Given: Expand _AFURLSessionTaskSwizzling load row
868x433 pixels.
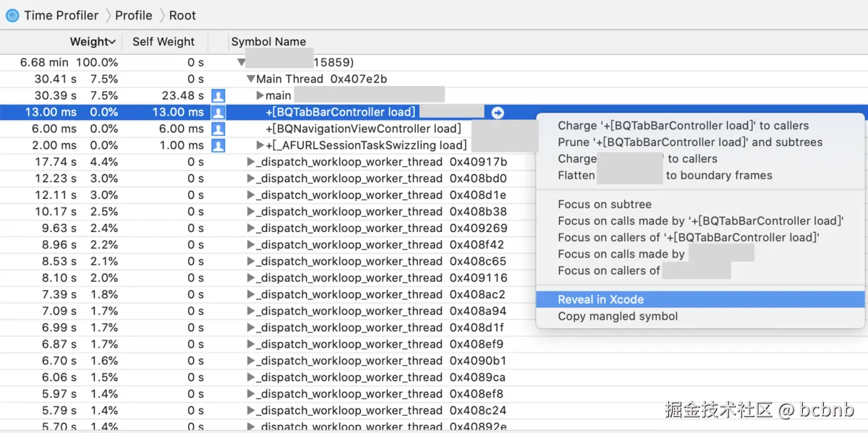Looking at the screenshot, I should tap(260, 145).
